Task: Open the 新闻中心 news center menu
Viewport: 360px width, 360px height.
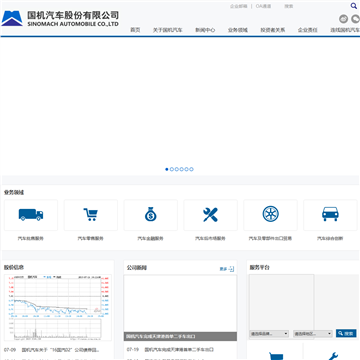Action: pyautogui.click(x=205, y=30)
